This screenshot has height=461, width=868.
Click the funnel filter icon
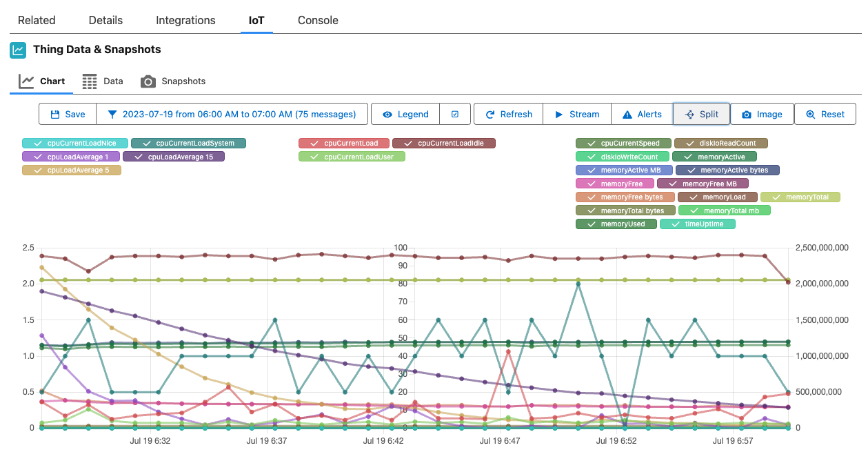coord(112,115)
